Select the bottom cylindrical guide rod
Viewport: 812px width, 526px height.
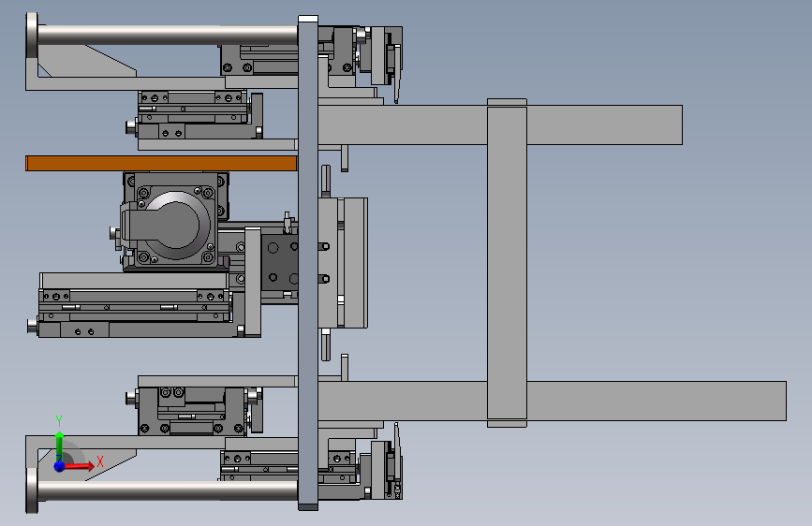167,490
